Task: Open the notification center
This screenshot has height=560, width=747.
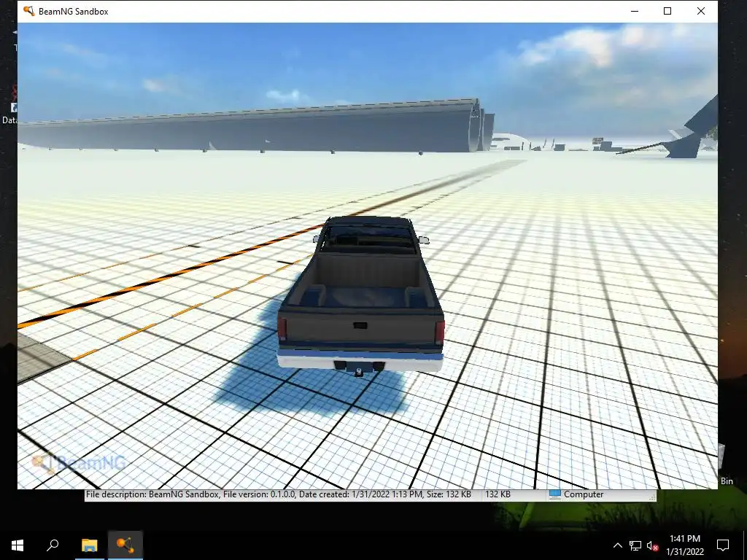Action: tap(723, 545)
